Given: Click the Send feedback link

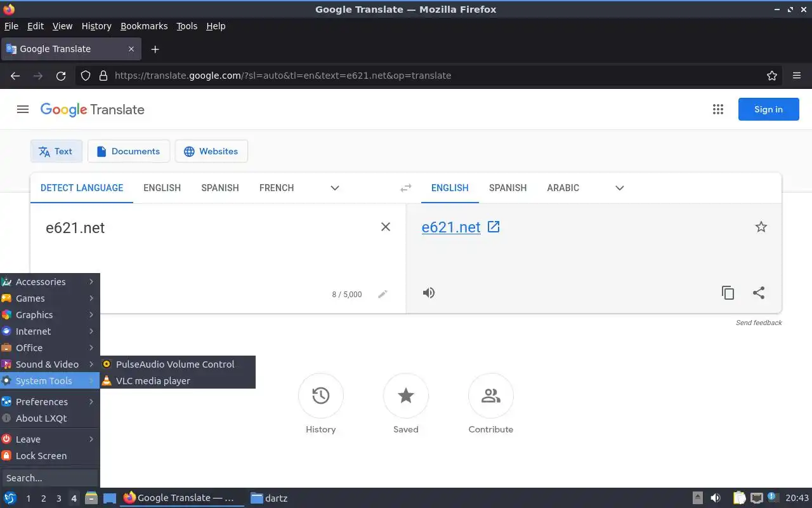Looking at the screenshot, I should click(x=759, y=323).
